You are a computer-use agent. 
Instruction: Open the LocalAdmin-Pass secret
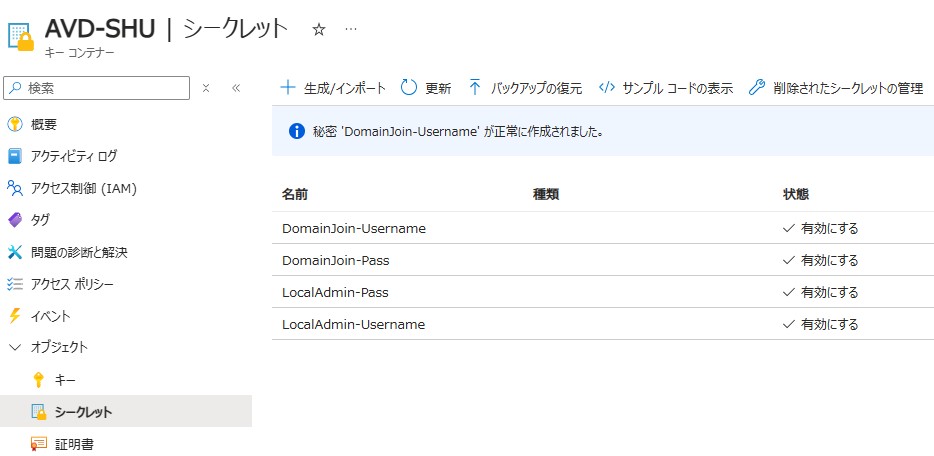[335, 292]
